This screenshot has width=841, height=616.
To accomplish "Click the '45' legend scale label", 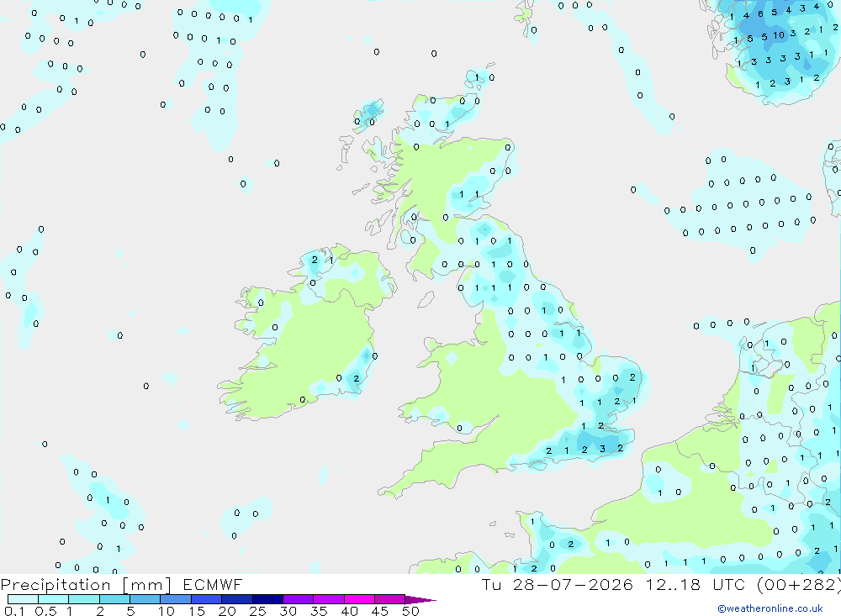I will pyautogui.click(x=380, y=611).
